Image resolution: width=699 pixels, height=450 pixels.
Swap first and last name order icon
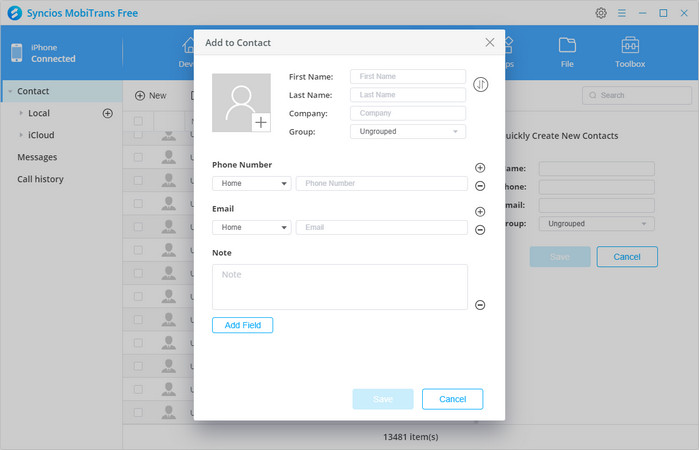[x=481, y=84]
